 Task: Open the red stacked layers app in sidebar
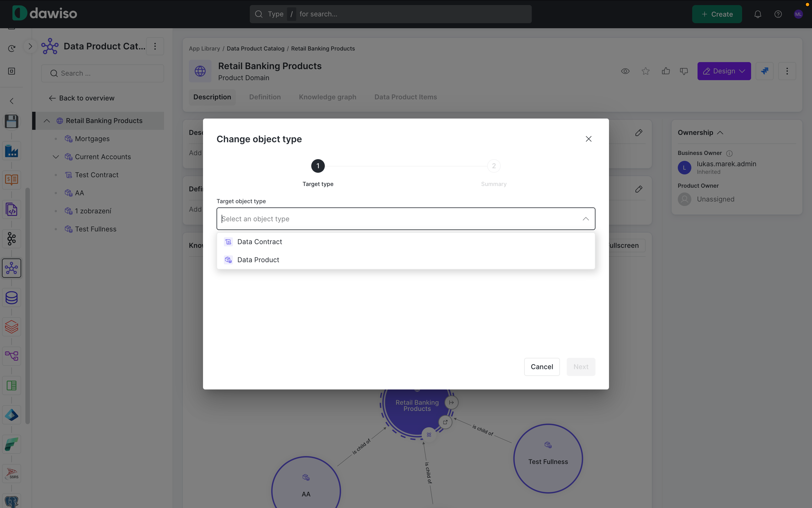coord(12,327)
